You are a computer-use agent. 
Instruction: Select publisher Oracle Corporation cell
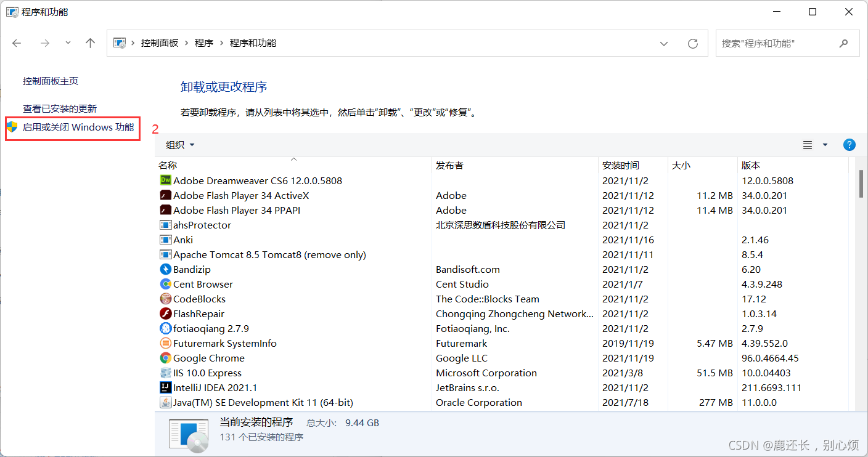click(x=479, y=402)
